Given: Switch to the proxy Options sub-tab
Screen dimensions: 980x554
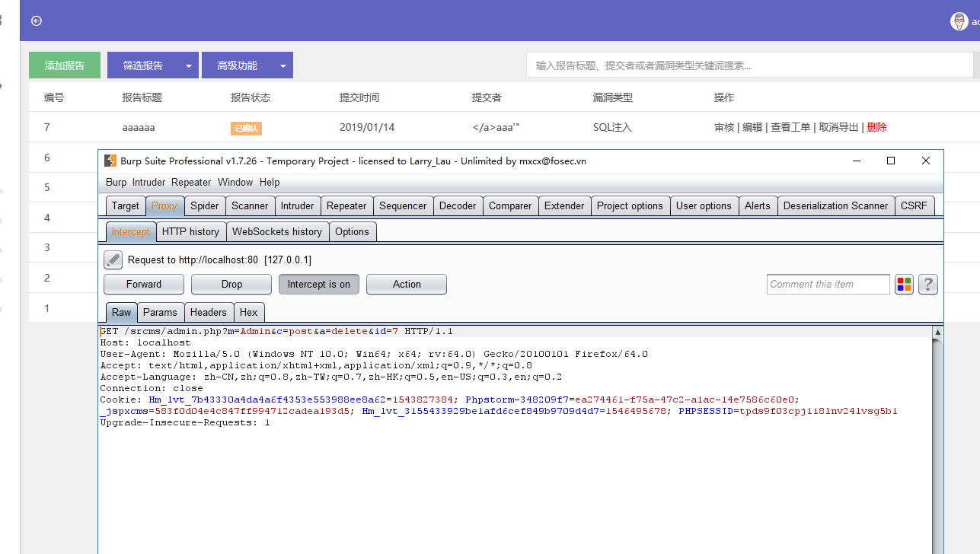Looking at the screenshot, I should tap(352, 231).
